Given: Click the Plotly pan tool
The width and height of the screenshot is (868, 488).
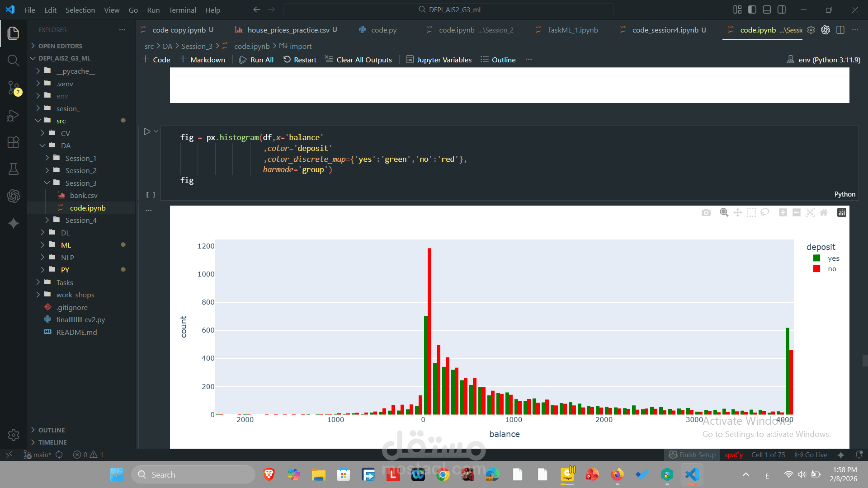Looking at the screenshot, I should coord(738,212).
